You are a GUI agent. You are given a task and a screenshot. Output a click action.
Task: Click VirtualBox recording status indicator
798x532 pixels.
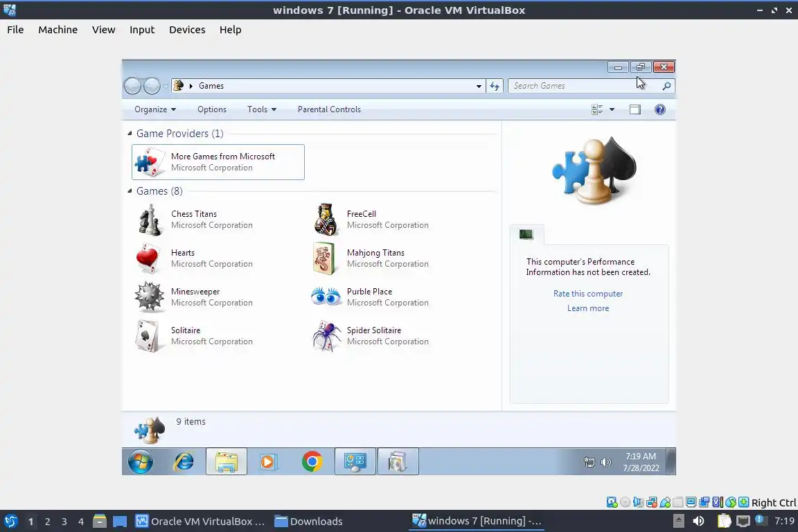[x=704, y=502]
